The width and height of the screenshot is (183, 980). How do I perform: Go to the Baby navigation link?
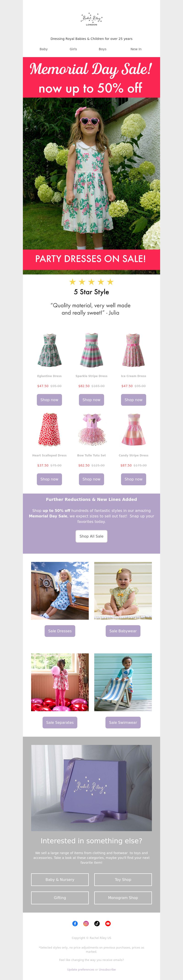44,49
